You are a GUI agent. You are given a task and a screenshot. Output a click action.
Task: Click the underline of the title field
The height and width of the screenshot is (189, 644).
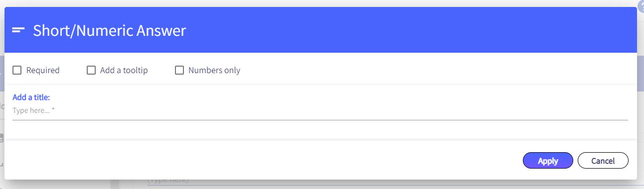(x=320, y=120)
